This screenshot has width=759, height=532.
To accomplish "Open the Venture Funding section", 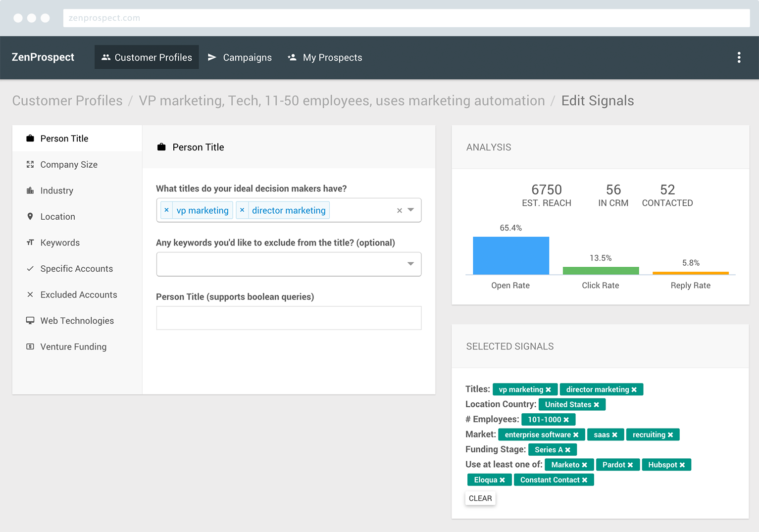I will pos(77,346).
